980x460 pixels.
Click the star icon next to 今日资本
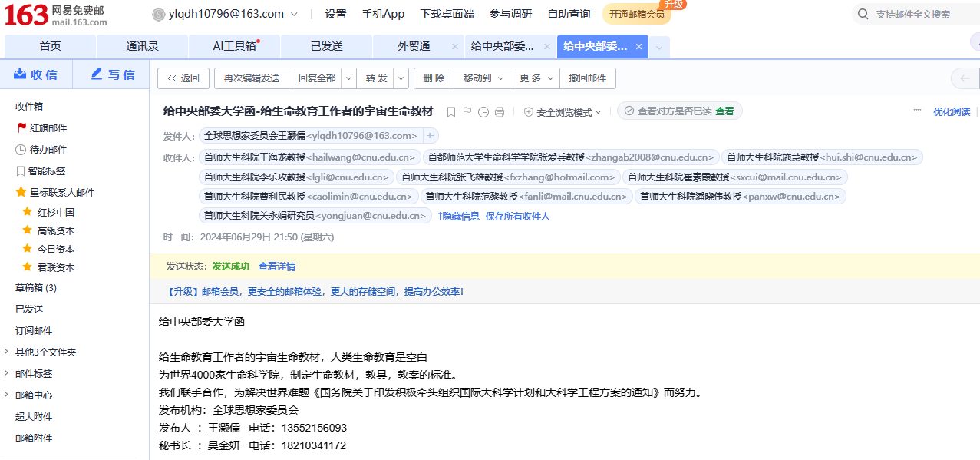coord(28,249)
